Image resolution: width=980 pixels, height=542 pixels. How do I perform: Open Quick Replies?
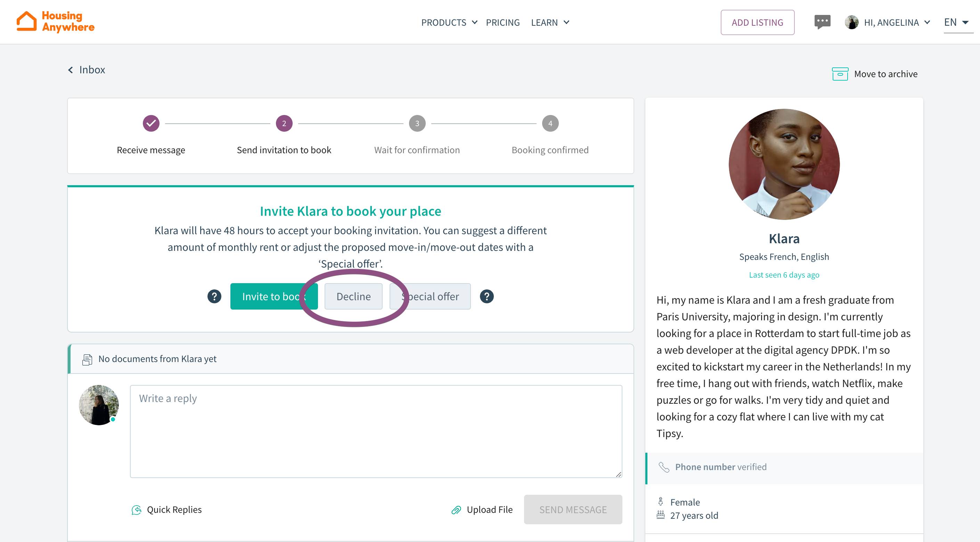coord(166,510)
